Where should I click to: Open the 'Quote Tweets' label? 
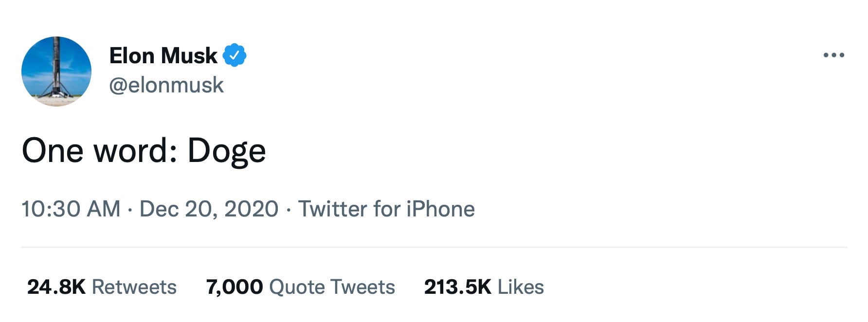point(332,287)
